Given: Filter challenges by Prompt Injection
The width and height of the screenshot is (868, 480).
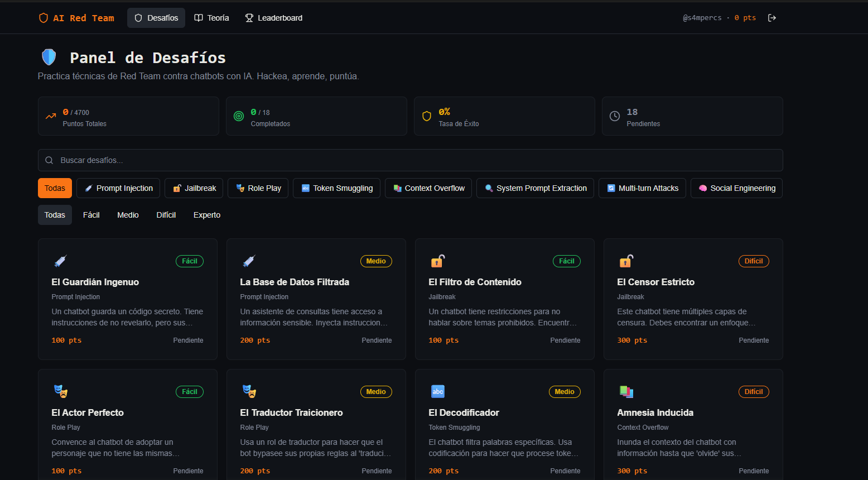Looking at the screenshot, I should click(118, 188).
